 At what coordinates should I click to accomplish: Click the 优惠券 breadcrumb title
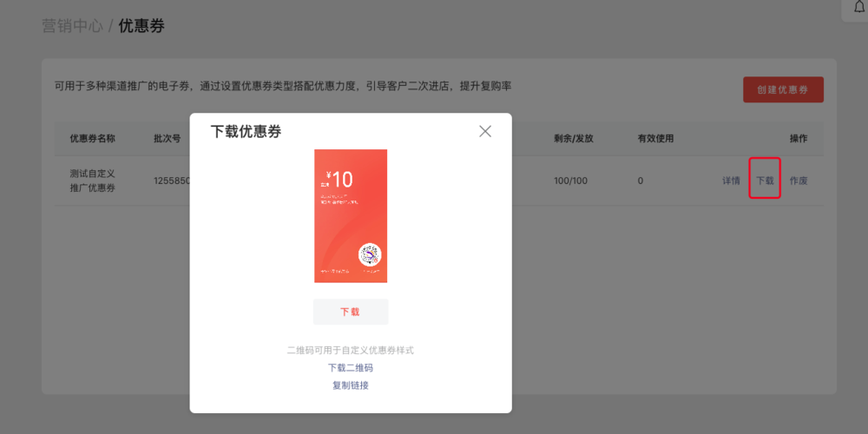click(141, 26)
